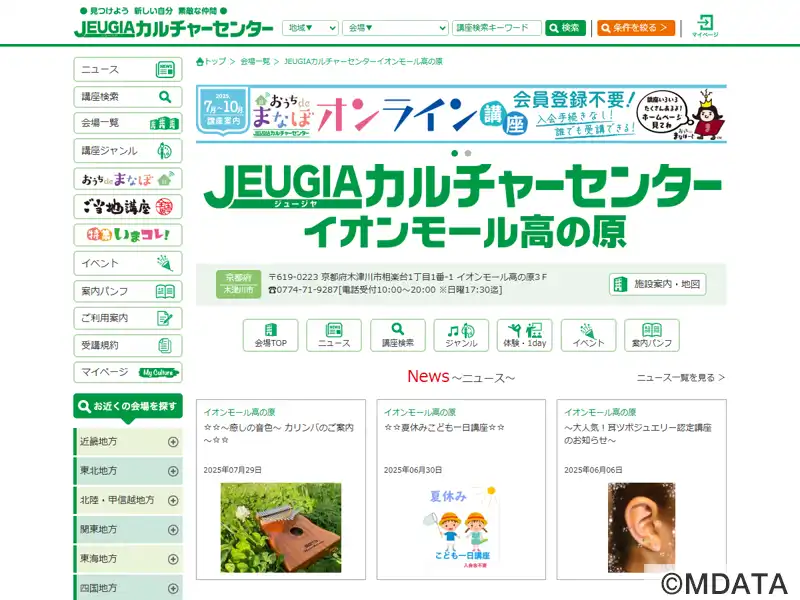Open ご利用案内 in the left sidebar

tap(128, 318)
